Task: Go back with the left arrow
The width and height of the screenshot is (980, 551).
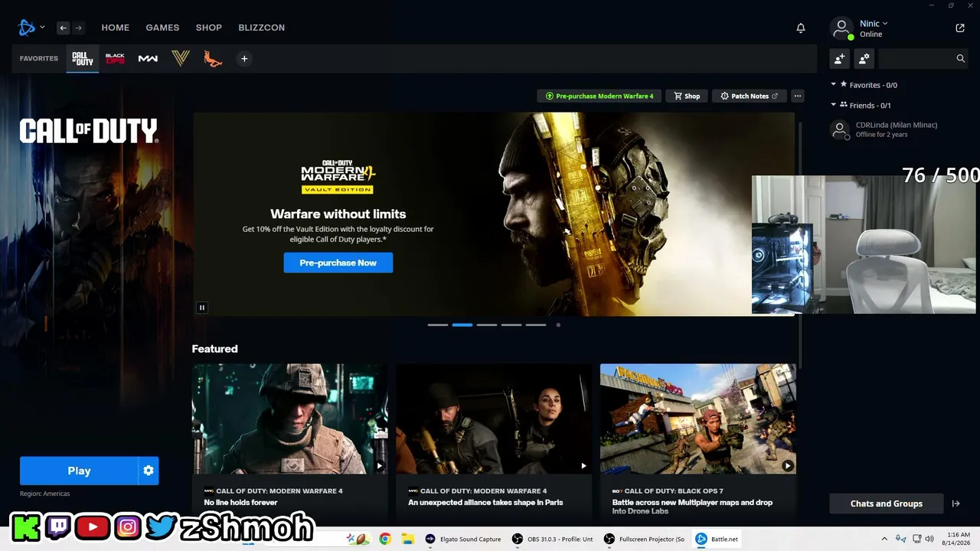Action: pos(63,28)
